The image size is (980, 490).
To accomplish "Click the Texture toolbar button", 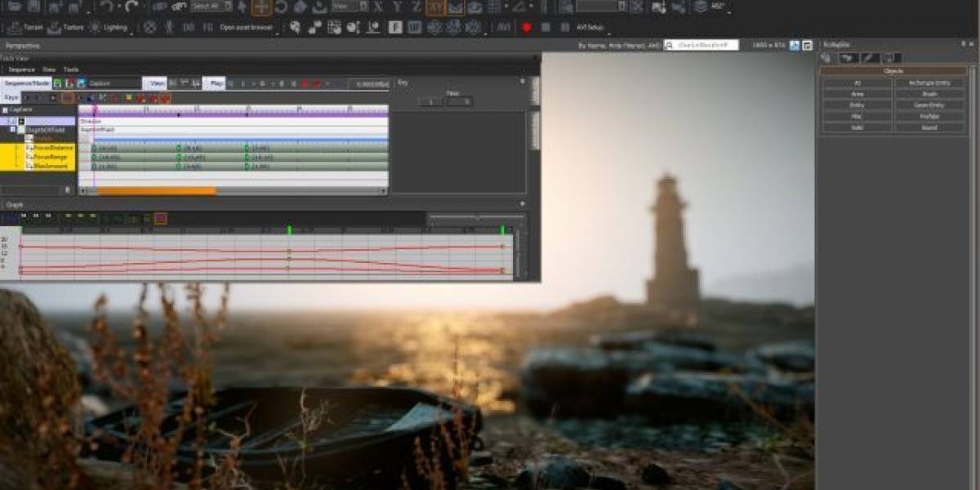I will pos(65,28).
